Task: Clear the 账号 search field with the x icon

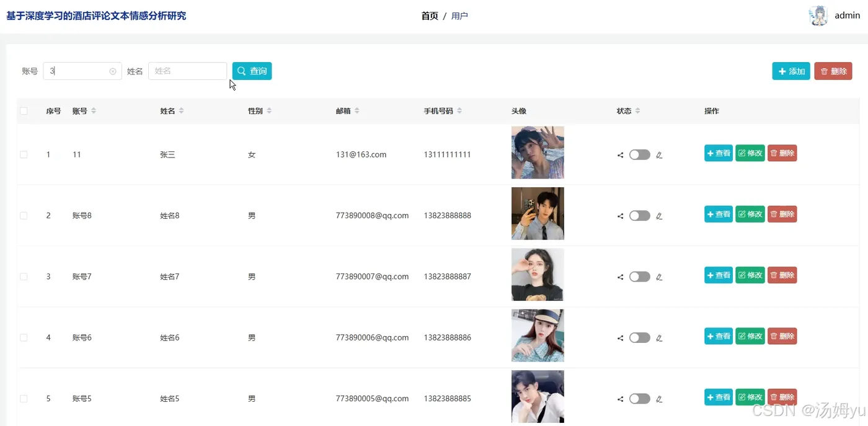Action: (113, 71)
